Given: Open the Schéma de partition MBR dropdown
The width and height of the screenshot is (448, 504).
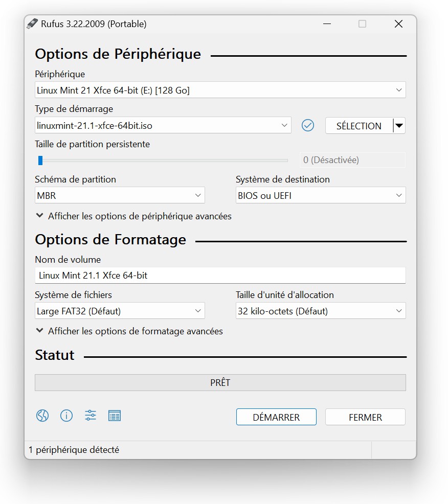Looking at the screenshot, I should tap(120, 195).
